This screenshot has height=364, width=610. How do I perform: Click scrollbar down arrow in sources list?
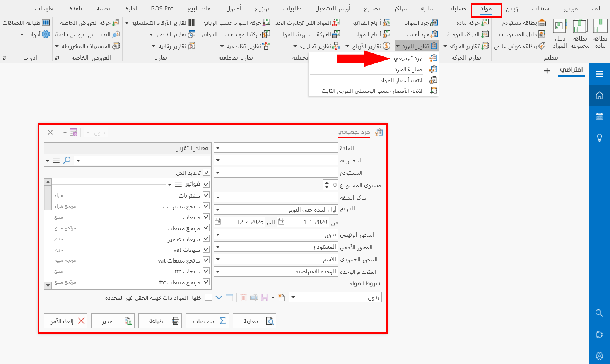[x=48, y=285]
